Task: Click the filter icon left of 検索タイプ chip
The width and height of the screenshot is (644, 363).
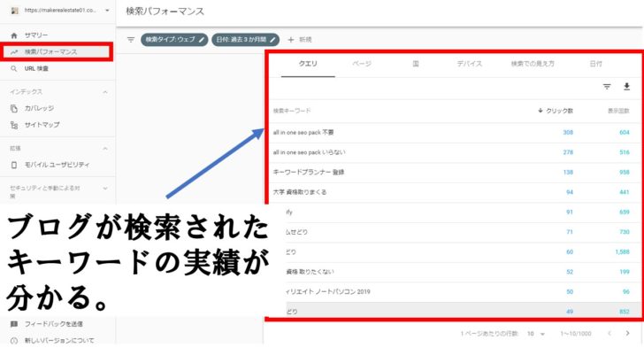Action: (x=130, y=40)
